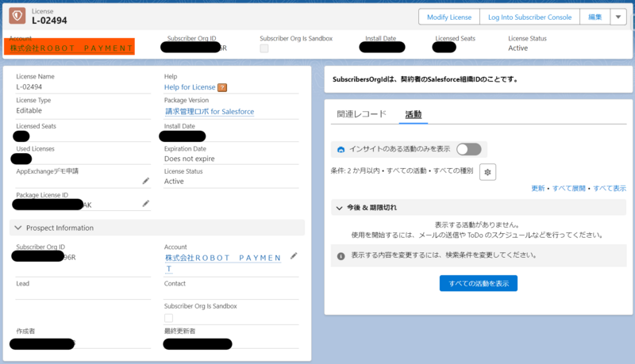Click the すべて表示 link
The image size is (635, 364).
610,188
